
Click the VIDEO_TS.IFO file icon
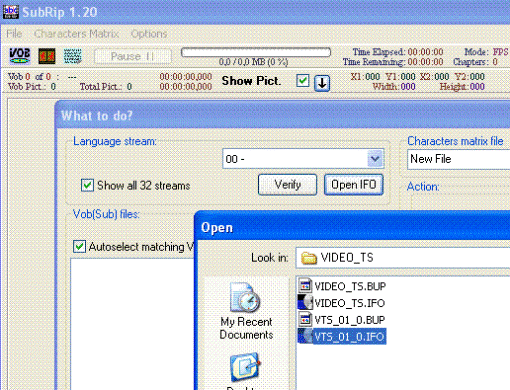click(x=305, y=303)
